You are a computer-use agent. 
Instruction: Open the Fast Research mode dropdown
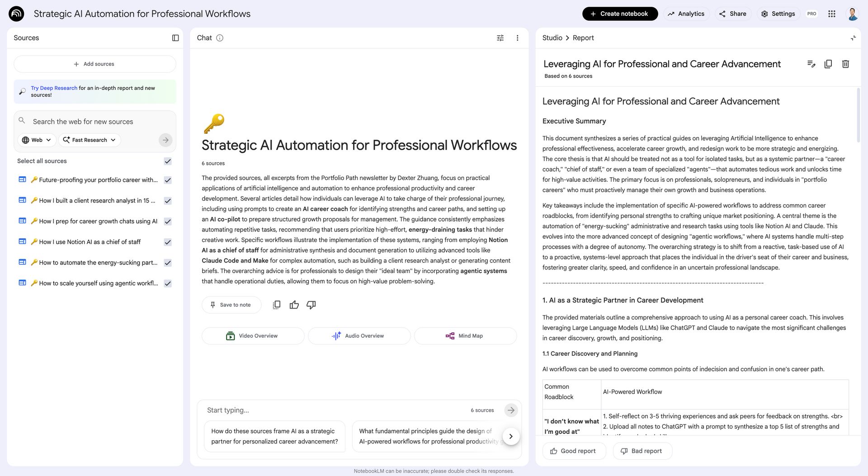tap(89, 140)
